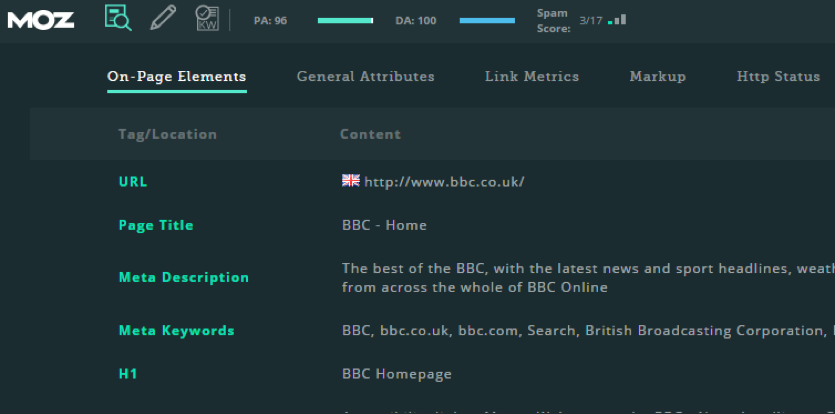
Task: Click the DA: 100 label
Action: coord(416,20)
